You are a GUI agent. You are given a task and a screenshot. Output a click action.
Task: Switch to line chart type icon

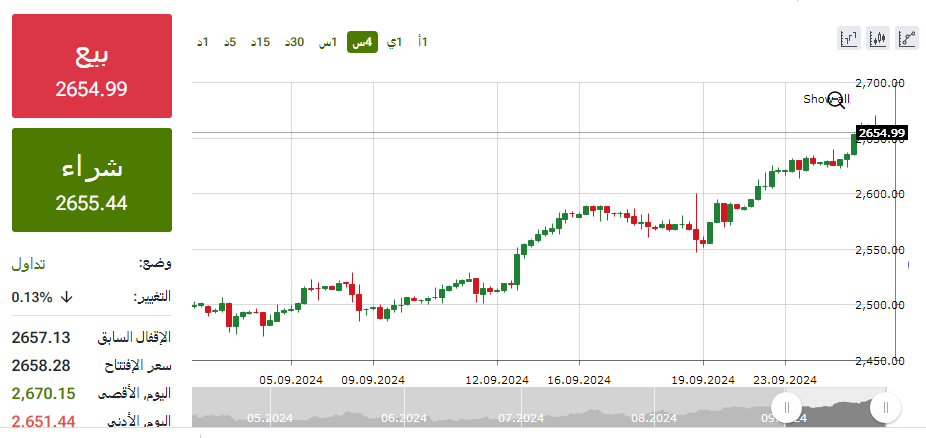pyautogui.click(x=907, y=39)
